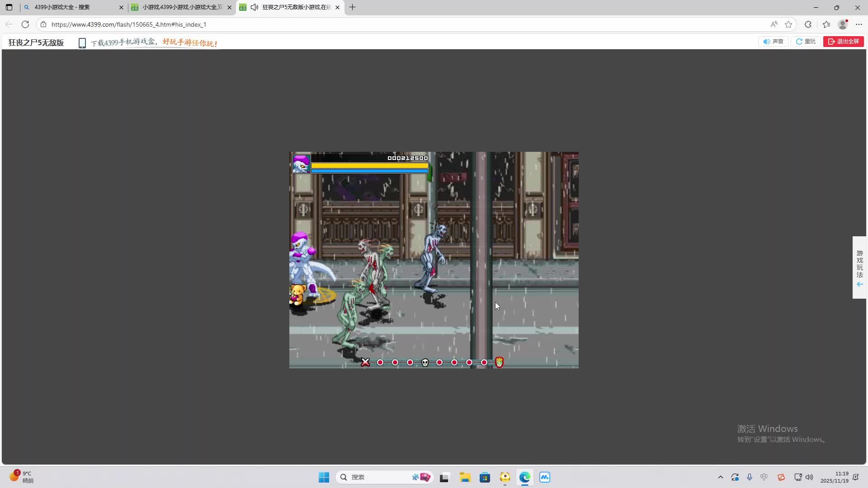The image size is (868, 488).
Task: Open the 4399手机游戏盒 download link
Action: click(123, 42)
